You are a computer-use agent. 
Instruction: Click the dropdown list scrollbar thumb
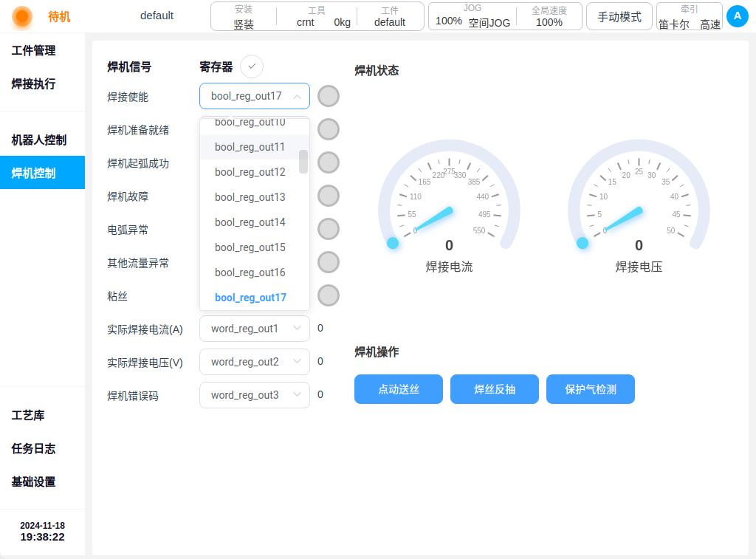coord(303,162)
